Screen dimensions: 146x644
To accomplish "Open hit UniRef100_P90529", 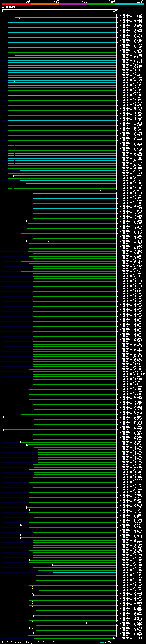I will tap(131, 470).
